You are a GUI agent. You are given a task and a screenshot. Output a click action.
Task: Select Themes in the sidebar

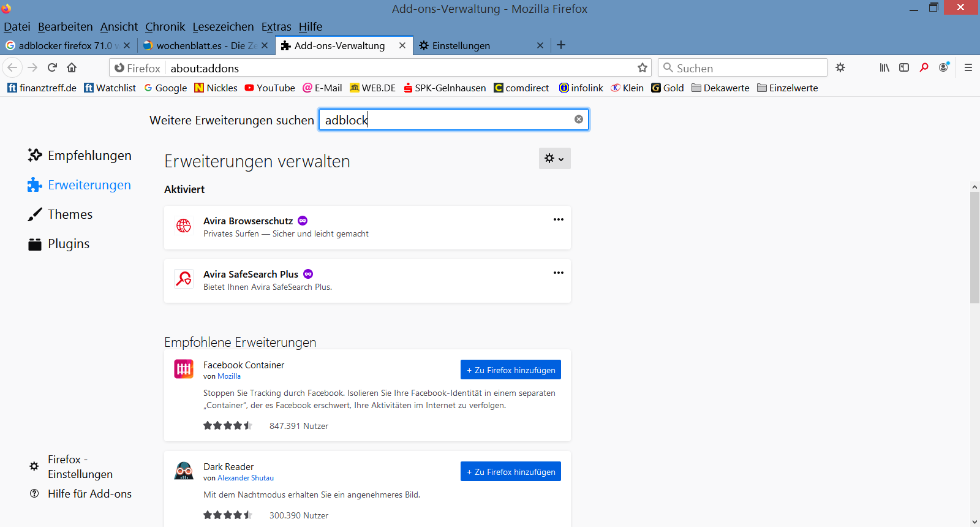point(60,214)
